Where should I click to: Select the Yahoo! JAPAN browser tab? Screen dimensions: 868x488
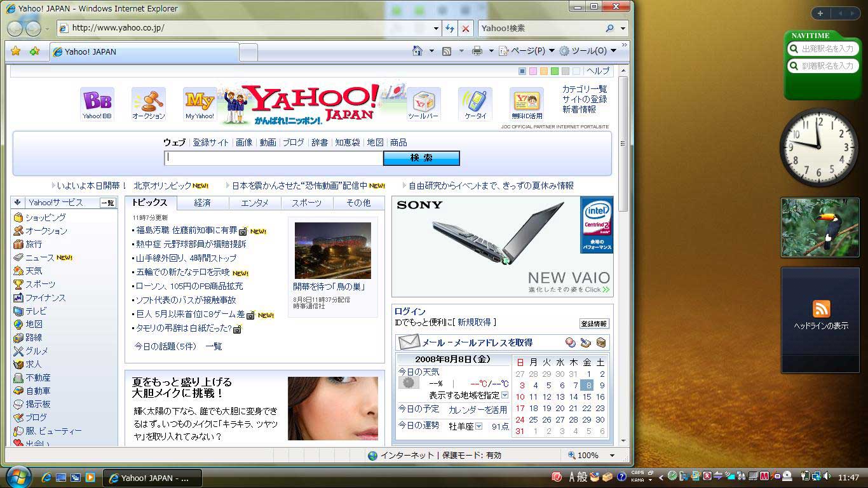144,52
